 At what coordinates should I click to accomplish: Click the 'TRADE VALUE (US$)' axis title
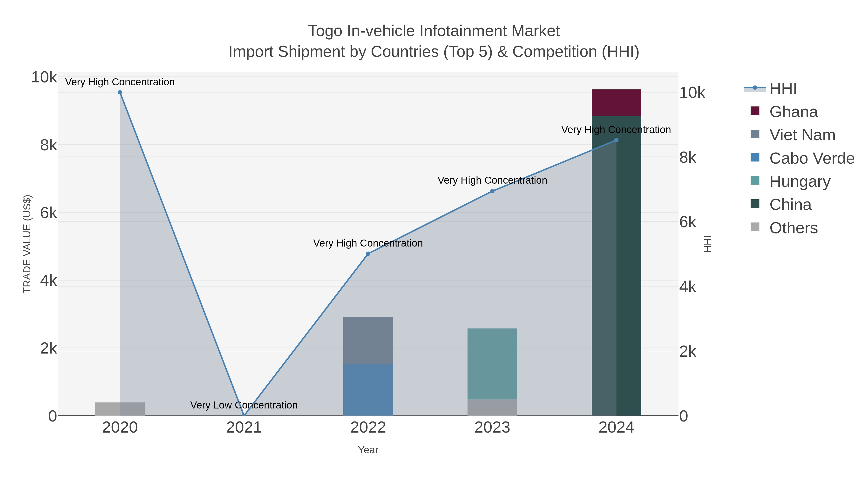point(27,244)
